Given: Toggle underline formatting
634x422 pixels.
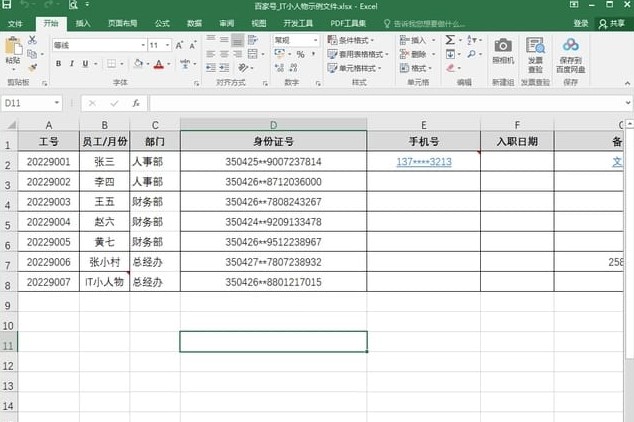Looking at the screenshot, I should click(85, 63).
